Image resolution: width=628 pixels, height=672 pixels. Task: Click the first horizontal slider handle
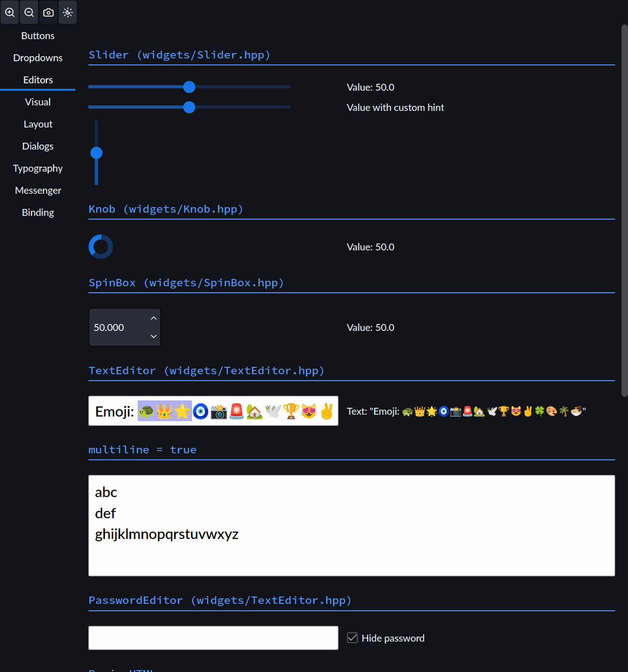[x=189, y=87]
